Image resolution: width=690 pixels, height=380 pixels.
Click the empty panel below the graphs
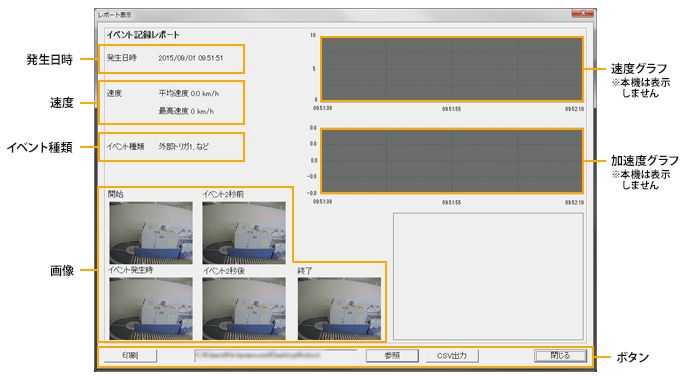[488, 276]
